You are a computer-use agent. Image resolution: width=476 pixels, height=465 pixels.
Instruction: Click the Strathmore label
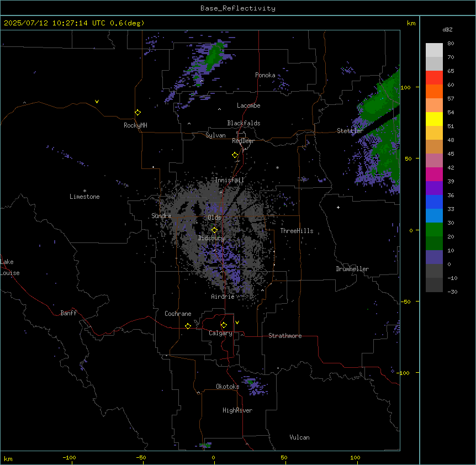pyautogui.click(x=285, y=336)
